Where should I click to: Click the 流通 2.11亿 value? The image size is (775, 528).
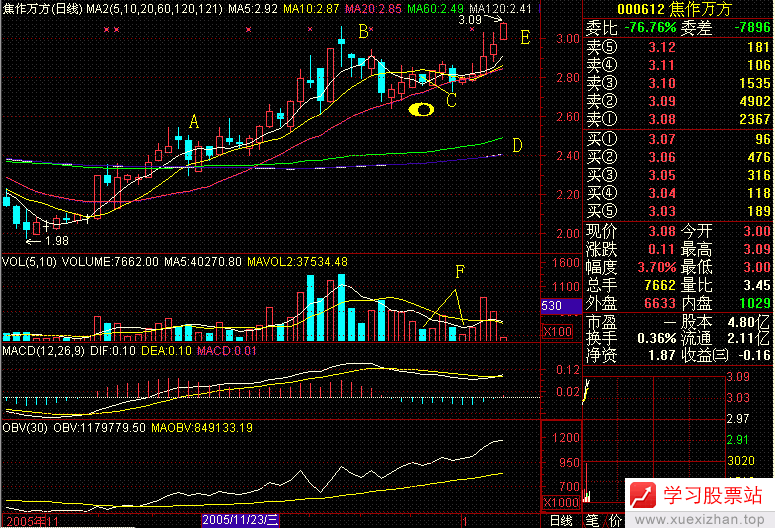click(748, 339)
